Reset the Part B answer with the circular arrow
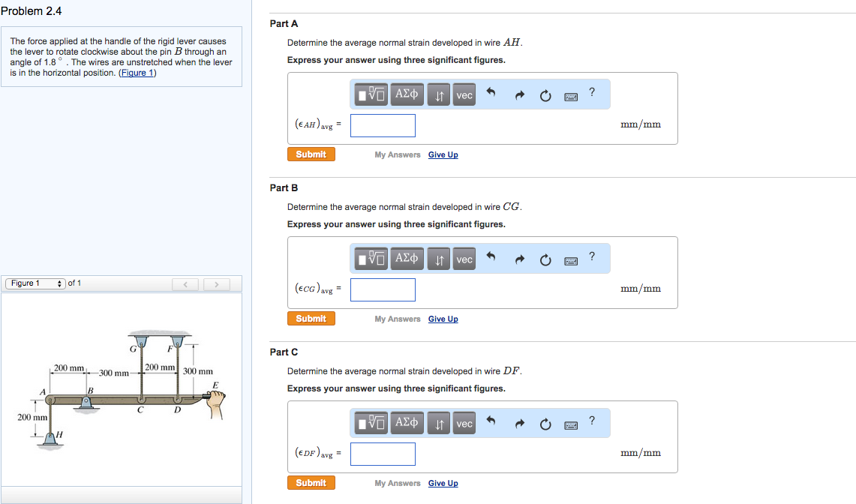Screen dimensions: 856x504 point(545,258)
